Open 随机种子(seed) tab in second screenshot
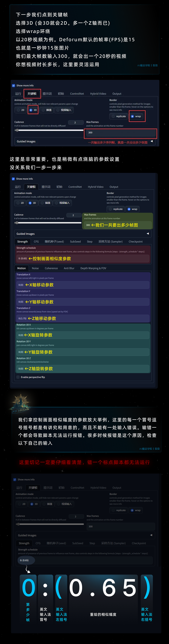 54,241
